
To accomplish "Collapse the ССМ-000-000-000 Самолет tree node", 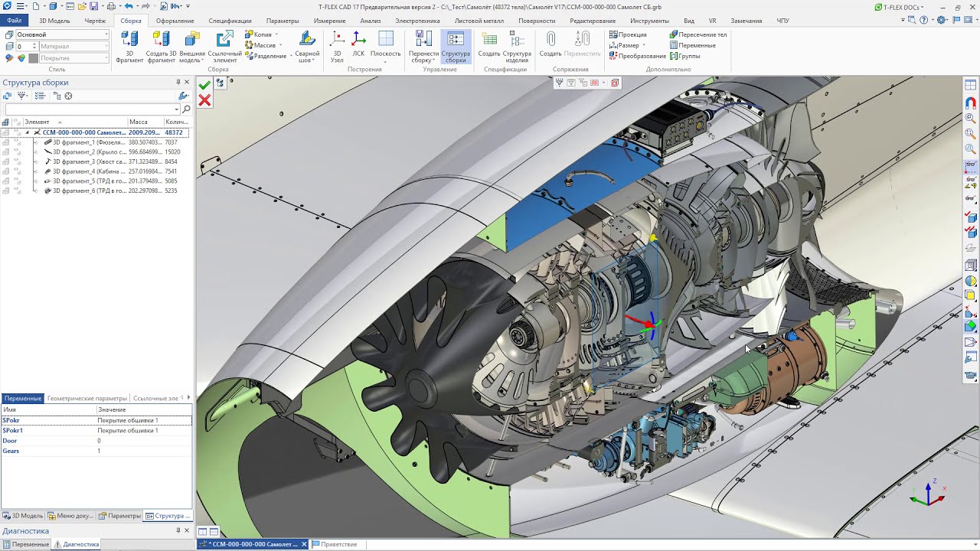I will [x=27, y=132].
